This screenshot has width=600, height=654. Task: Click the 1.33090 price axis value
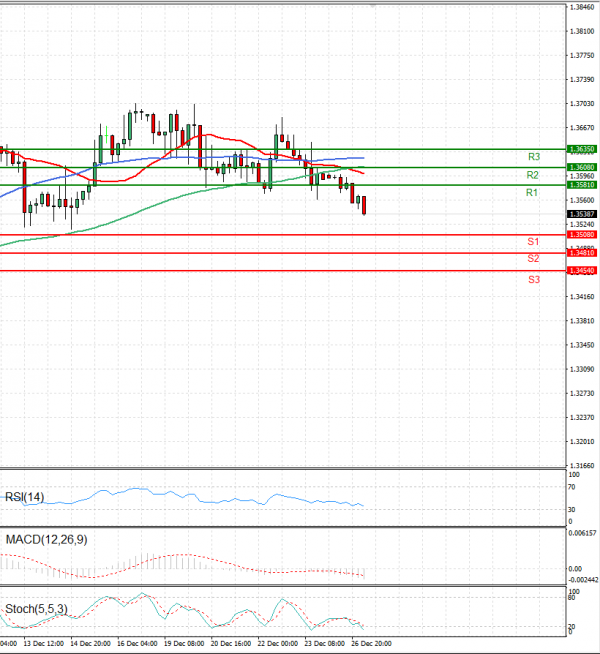pos(582,369)
